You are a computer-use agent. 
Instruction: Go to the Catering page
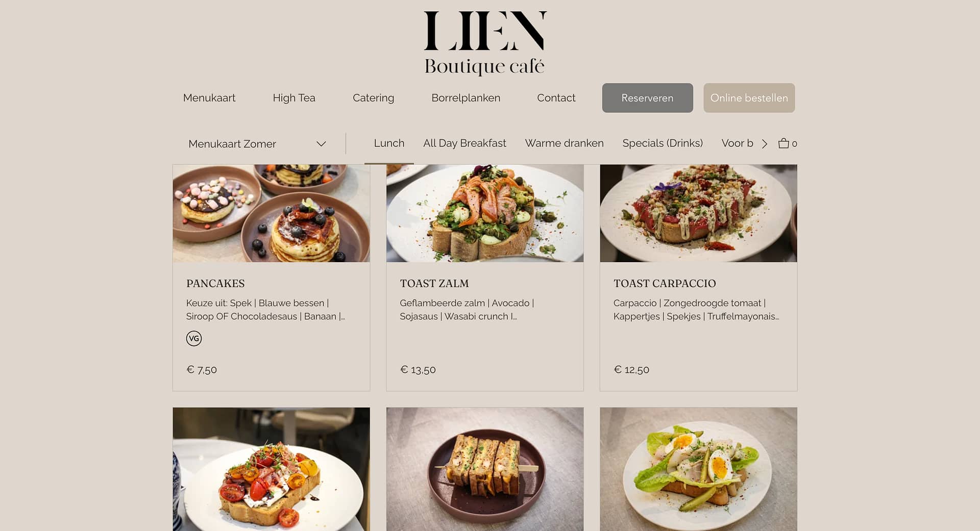click(x=373, y=98)
